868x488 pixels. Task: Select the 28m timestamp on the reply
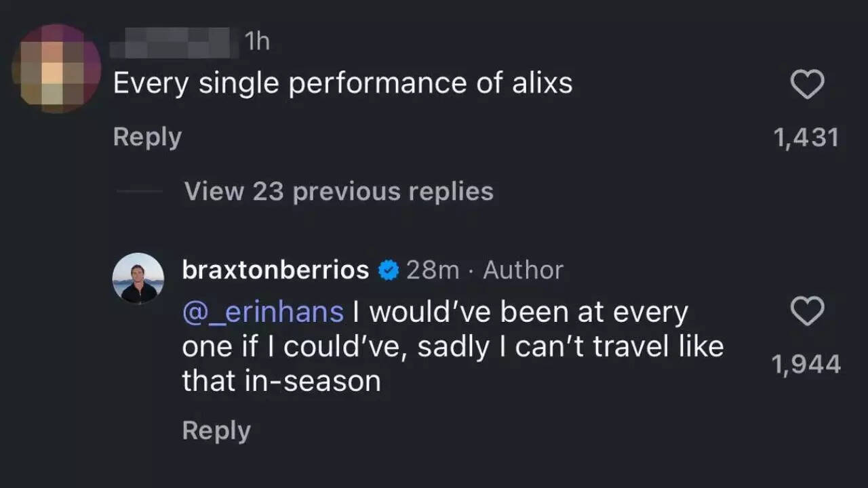click(432, 269)
